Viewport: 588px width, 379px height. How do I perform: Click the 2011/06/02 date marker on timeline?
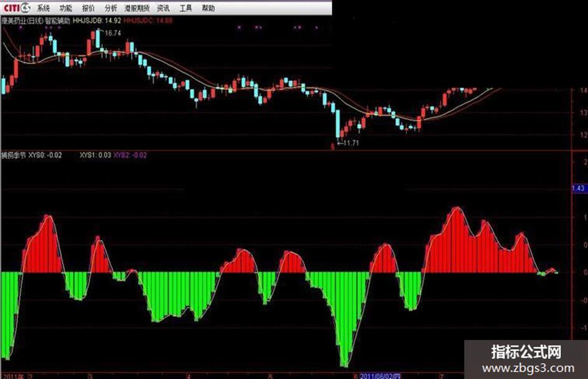380,376
